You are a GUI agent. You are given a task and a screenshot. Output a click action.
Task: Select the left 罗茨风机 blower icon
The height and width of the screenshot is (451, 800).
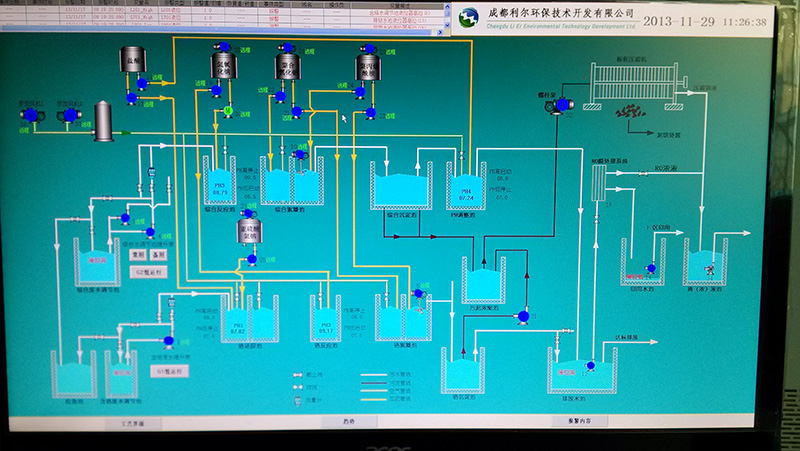[x=31, y=117]
